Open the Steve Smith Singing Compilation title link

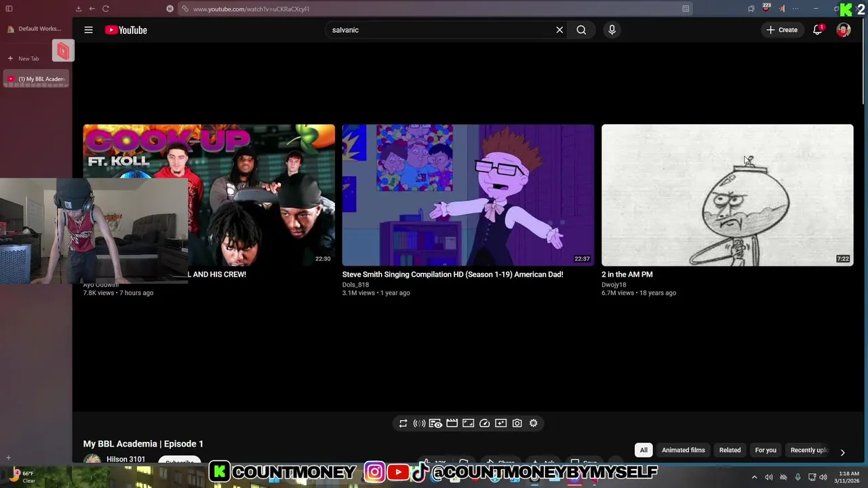click(x=452, y=274)
